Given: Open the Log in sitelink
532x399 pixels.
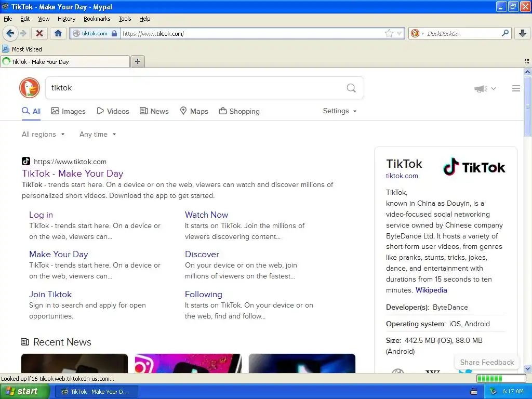Looking at the screenshot, I should [41, 215].
